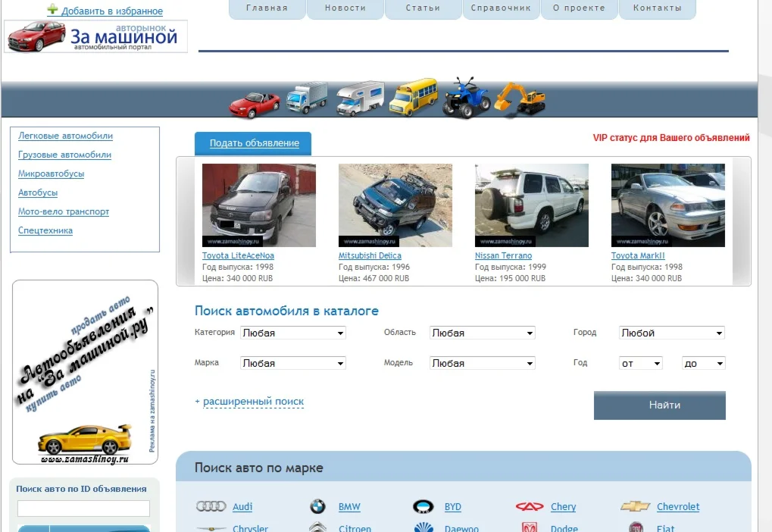Click the Подать объявление button
This screenshot has width=772, height=532.
(253, 142)
